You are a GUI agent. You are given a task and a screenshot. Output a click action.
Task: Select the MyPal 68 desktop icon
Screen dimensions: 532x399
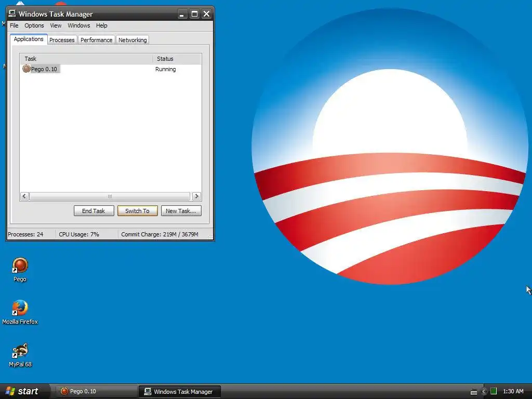click(x=20, y=351)
